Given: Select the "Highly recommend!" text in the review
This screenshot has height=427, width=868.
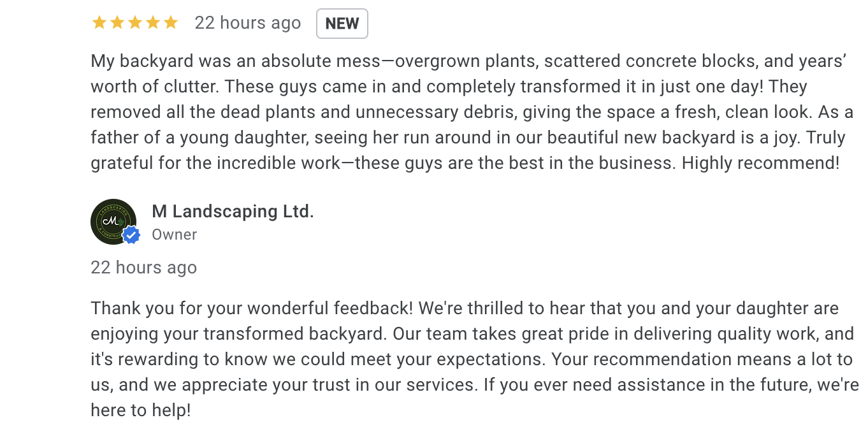Looking at the screenshot, I should tap(760, 163).
